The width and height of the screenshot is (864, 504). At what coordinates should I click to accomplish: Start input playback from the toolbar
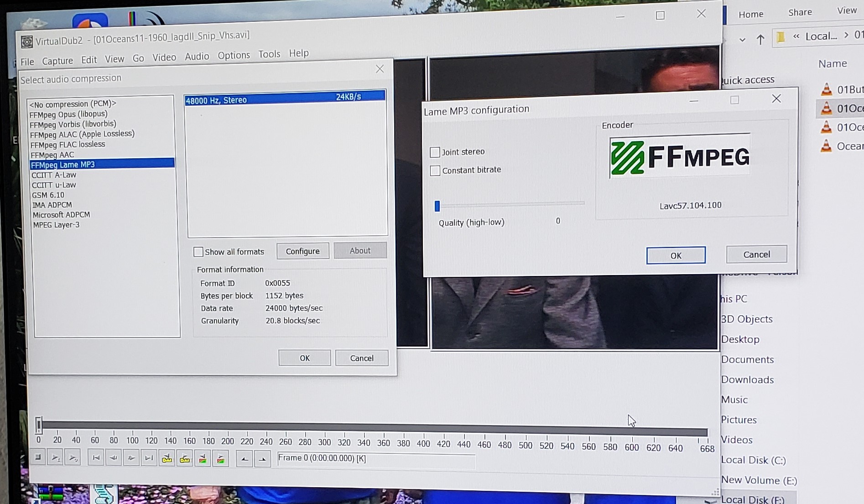[56, 457]
